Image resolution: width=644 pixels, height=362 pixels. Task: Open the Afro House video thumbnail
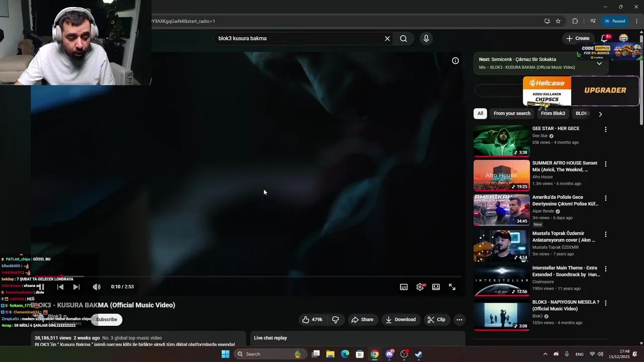click(502, 175)
